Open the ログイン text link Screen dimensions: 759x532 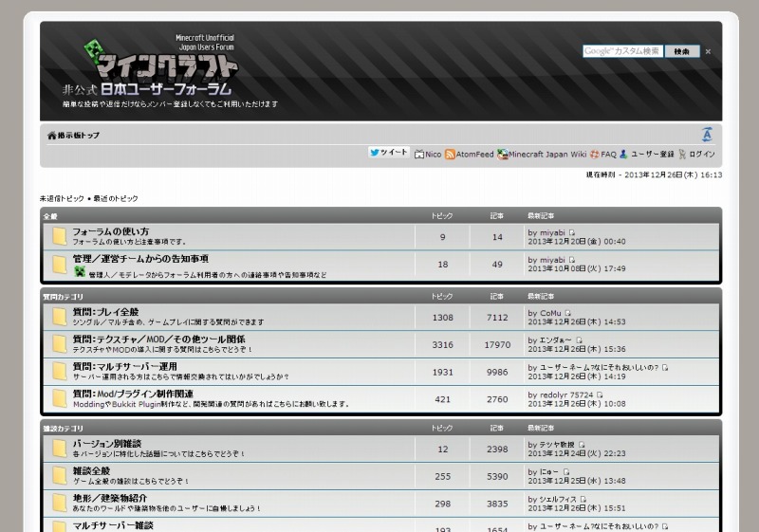coord(702,155)
